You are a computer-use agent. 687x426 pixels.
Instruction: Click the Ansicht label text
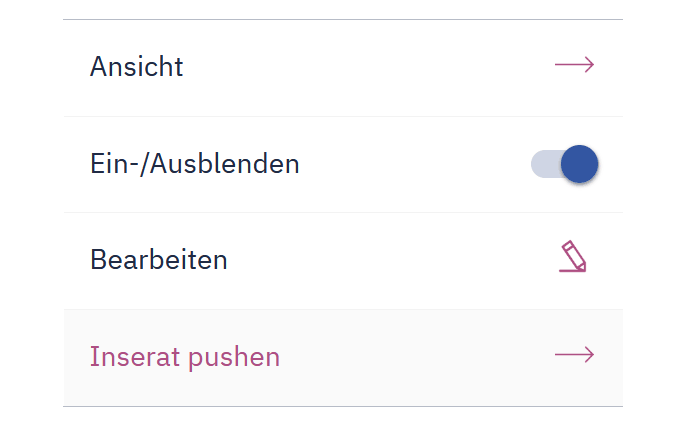click(136, 67)
